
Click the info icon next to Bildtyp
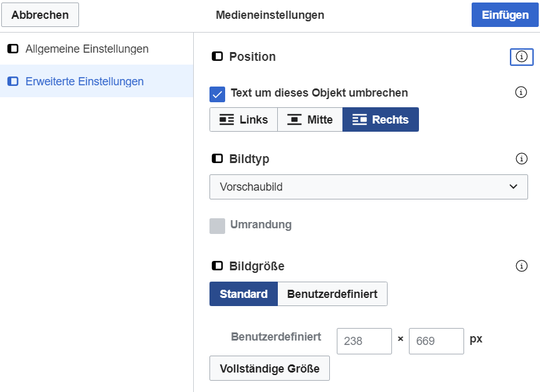(521, 159)
